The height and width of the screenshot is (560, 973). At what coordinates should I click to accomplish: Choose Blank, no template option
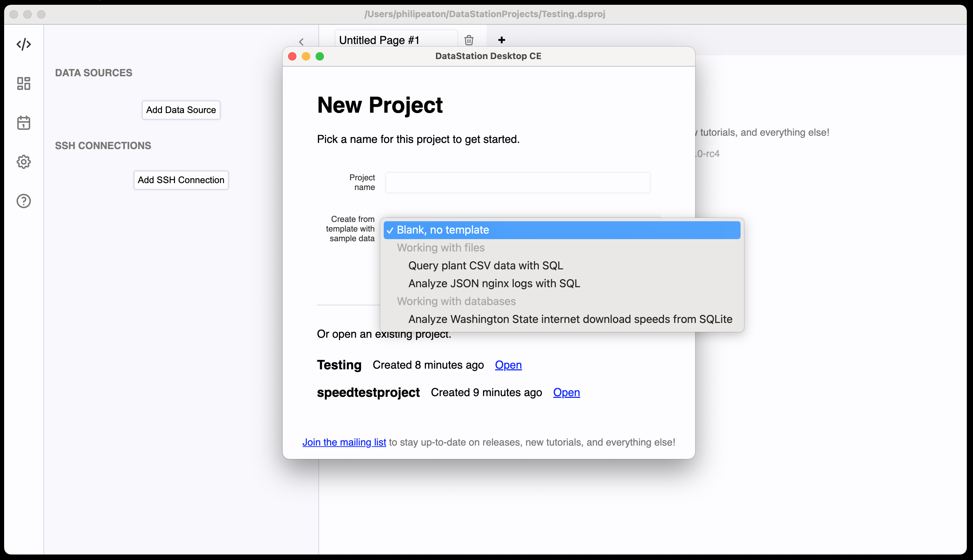coord(561,230)
